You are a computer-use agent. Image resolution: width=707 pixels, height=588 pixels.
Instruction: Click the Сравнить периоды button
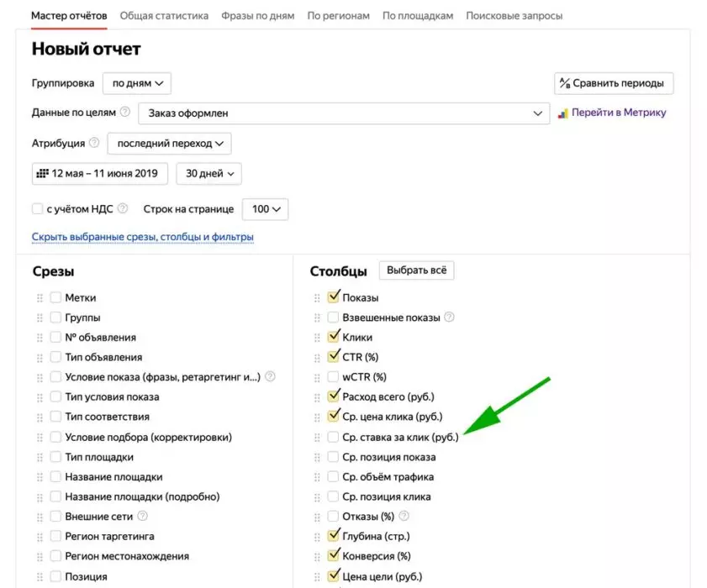614,83
